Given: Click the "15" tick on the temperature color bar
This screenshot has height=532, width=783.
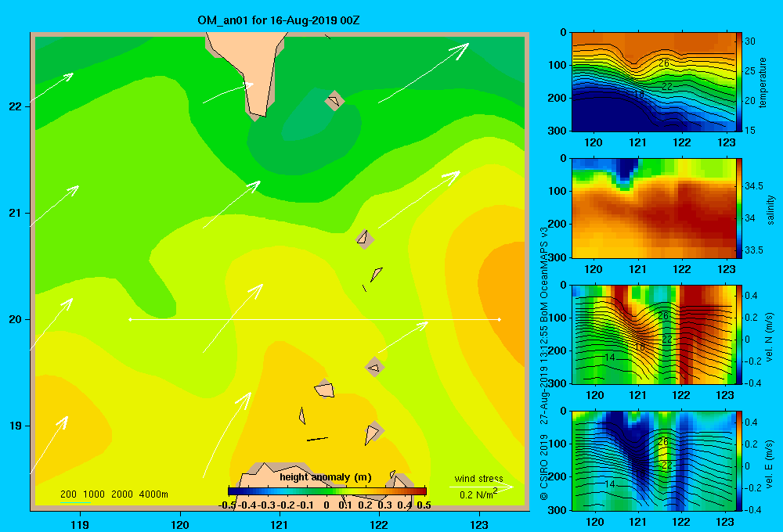Looking at the screenshot, I should point(750,130).
